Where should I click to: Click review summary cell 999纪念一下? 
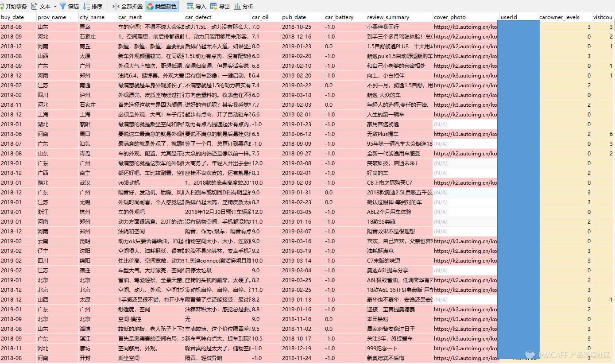tap(399, 349)
